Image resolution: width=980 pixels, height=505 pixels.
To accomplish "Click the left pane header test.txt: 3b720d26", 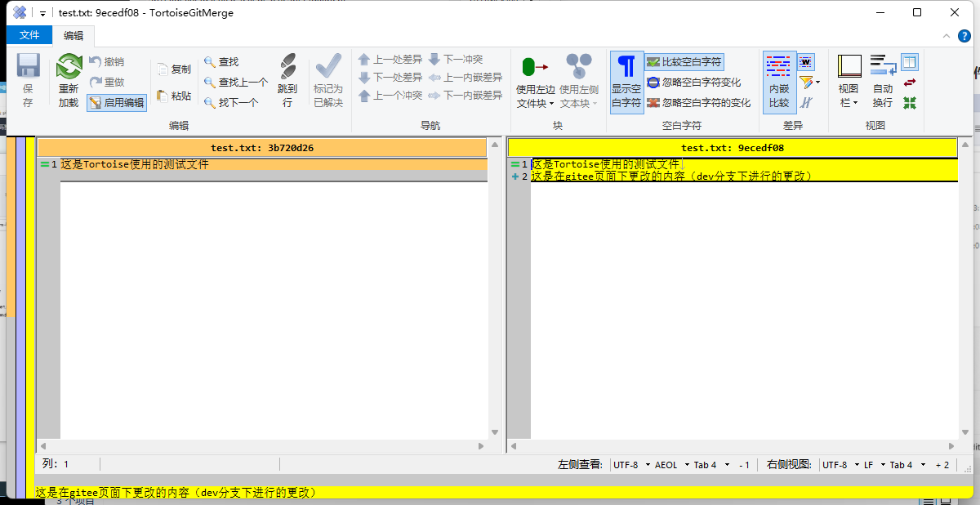I will click(x=262, y=148).
